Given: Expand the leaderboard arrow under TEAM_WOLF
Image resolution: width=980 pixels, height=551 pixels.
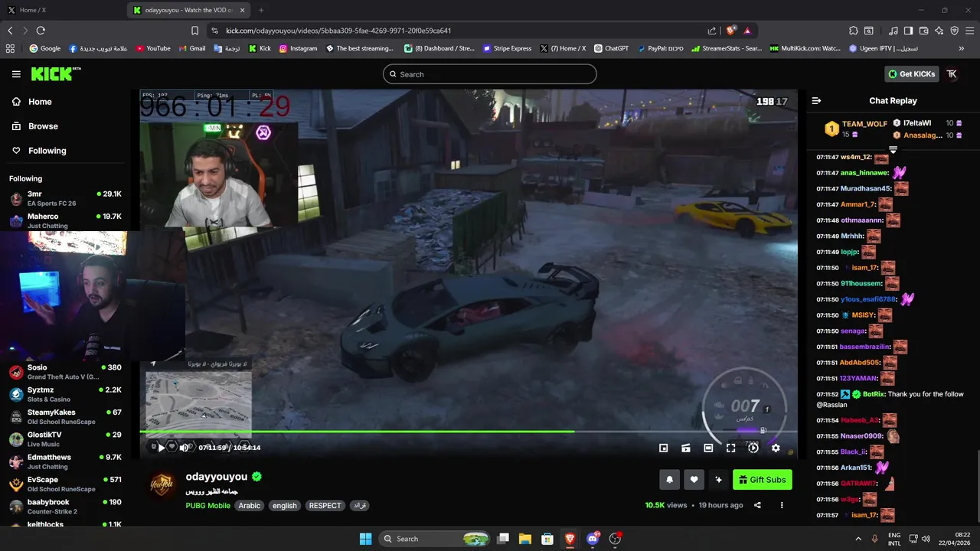Looking at the screenshot, I should click(893, 149).
